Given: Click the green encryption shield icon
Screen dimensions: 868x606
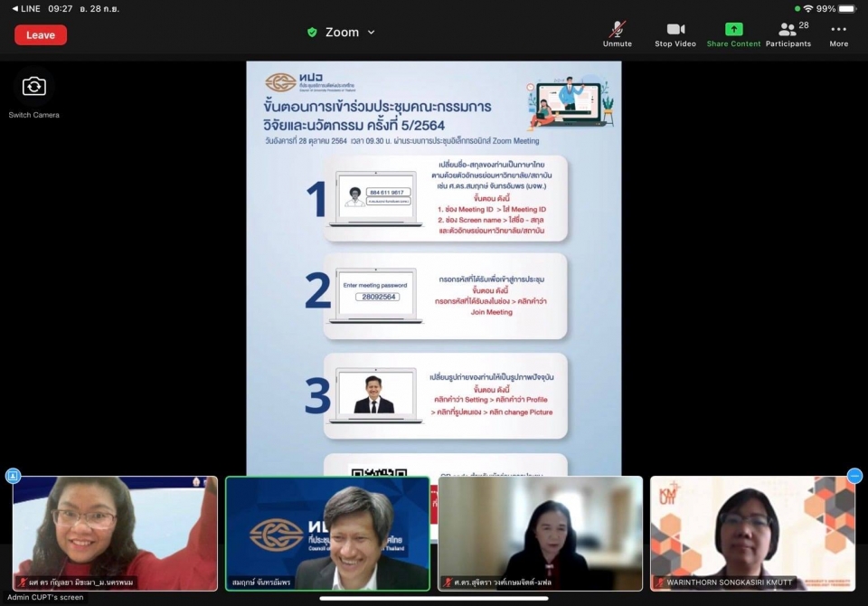Looking at the screenshot, I should 312,33.
